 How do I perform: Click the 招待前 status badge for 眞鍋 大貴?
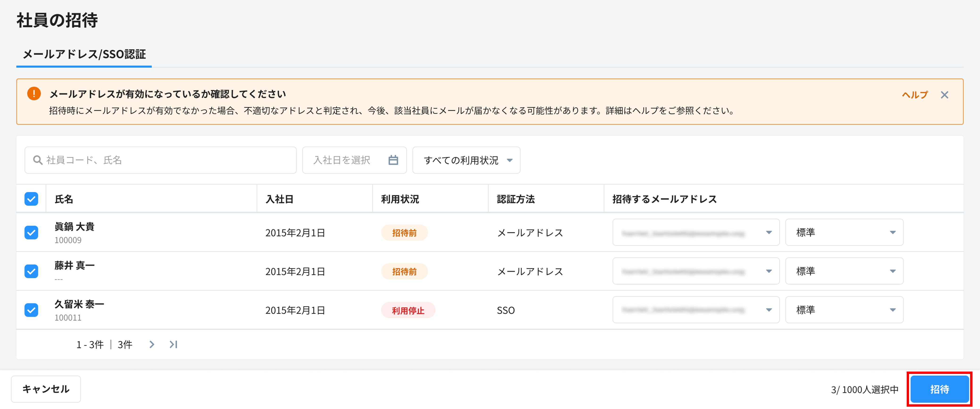click(x=404, y=233)
